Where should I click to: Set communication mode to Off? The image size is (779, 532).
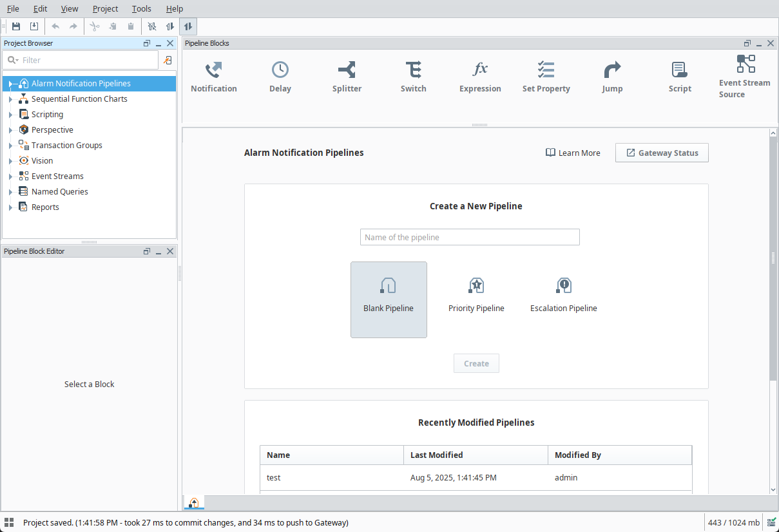[152, 26]
